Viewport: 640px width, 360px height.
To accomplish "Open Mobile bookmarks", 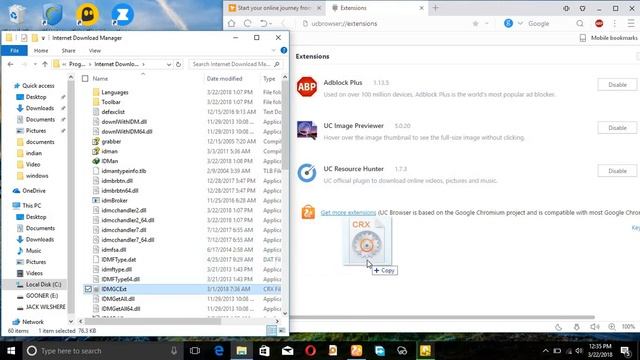I will pyautogui.click(x=609, y=38).
